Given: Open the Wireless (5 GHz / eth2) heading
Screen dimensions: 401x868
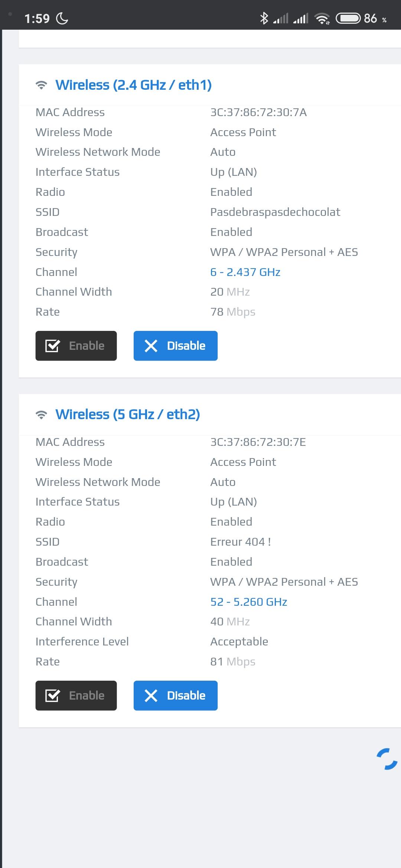Looking at the screenshot, I should click(x=127, y=414).
